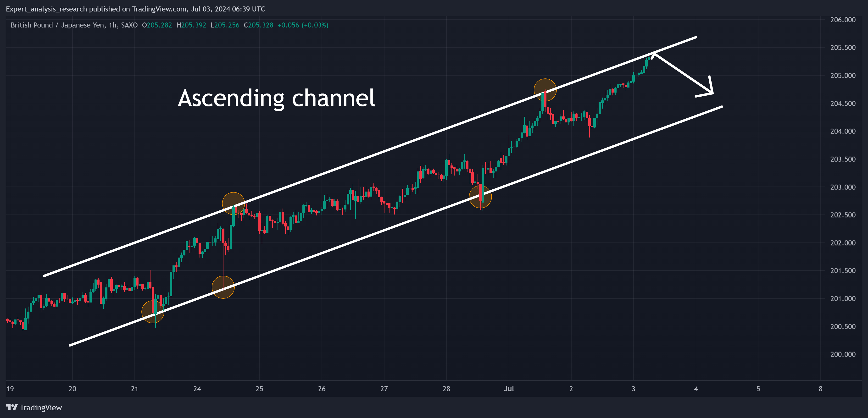Click date label 8 on time axis
The width and height of the screenshot is (868, 418).
(820, 389)
